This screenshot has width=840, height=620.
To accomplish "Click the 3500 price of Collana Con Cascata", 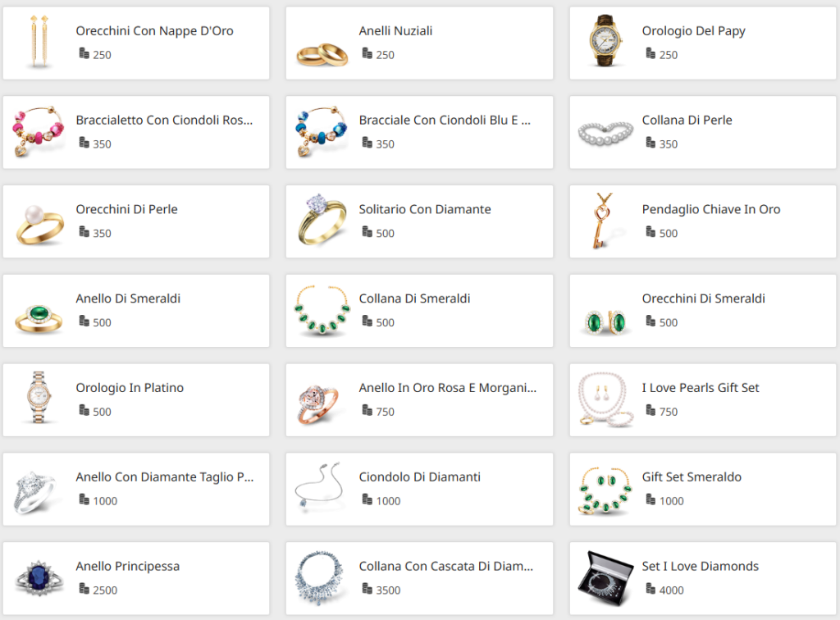I will click(388, 590).
